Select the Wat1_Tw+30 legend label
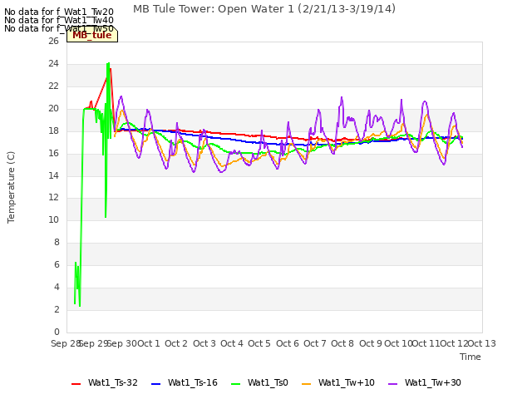 coord(432,382)
